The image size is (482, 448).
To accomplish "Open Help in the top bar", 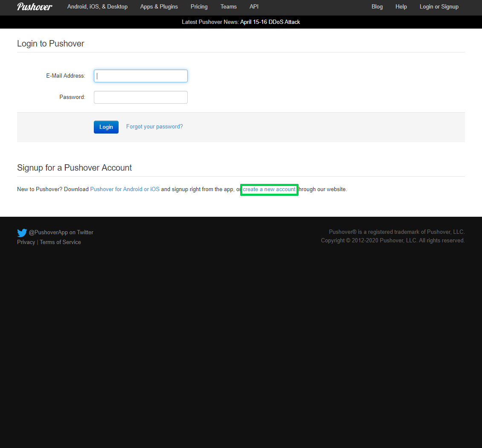I will pos(401,7).
